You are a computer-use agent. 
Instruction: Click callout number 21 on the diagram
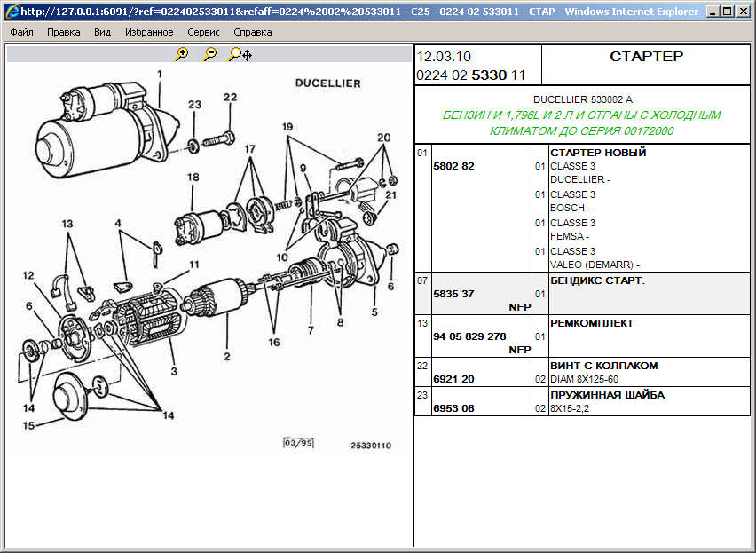pos(390,194)
